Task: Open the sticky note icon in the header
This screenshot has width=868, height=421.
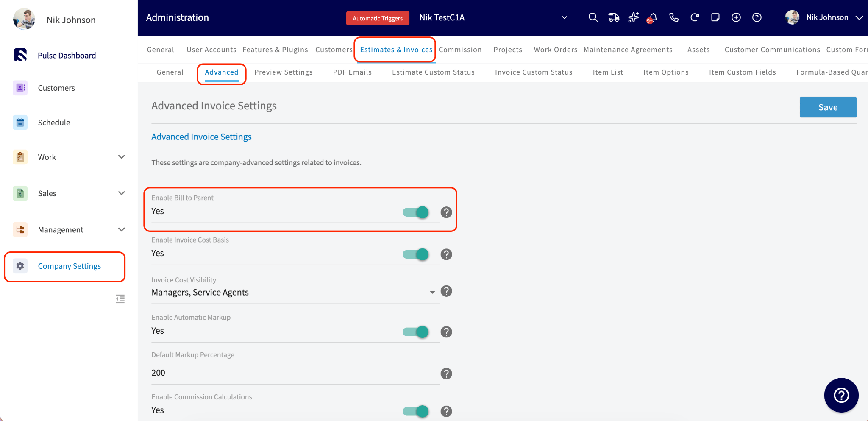Action: 715,17
